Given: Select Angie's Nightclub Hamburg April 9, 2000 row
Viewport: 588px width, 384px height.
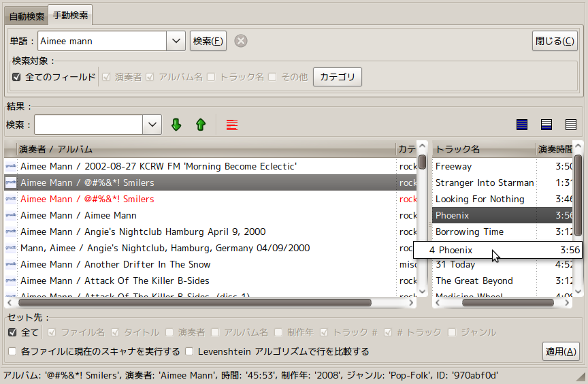Looking at the screenshot, I should pos(210,231).
